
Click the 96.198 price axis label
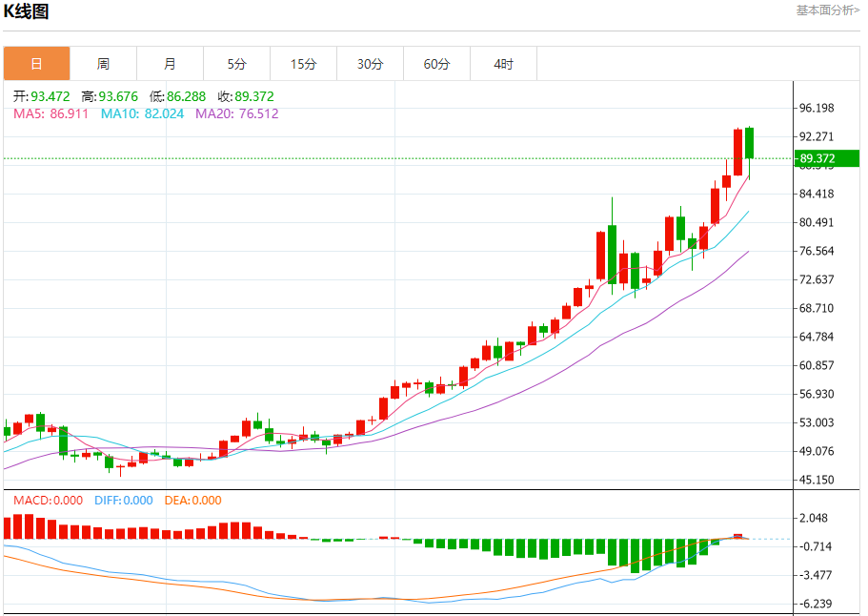[818, 108]
